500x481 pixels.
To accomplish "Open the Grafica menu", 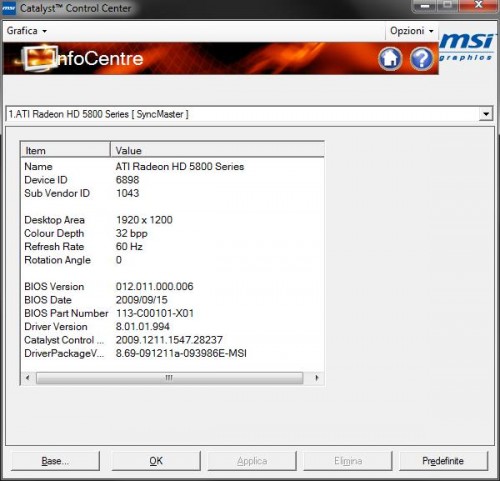I will 26,31.
